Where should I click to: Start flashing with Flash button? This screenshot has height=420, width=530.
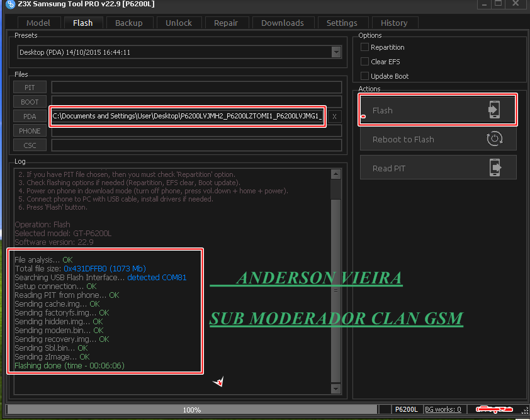[x=437, y=110]
